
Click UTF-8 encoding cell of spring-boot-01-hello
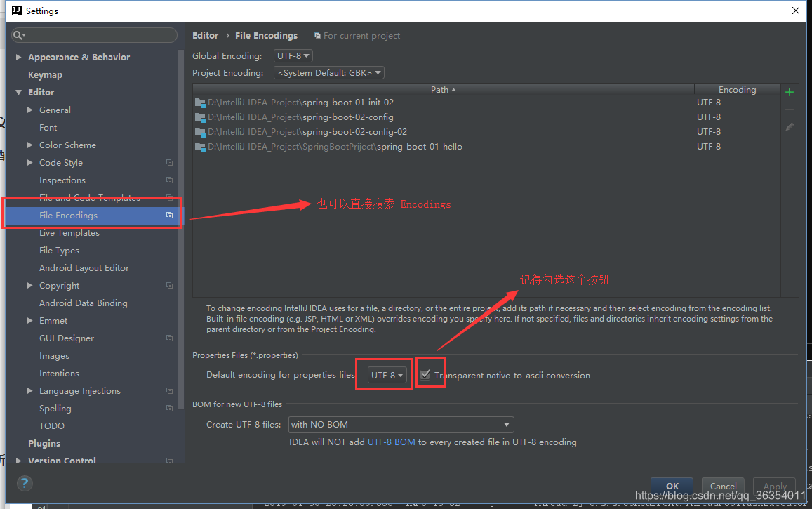coord(708,147)
